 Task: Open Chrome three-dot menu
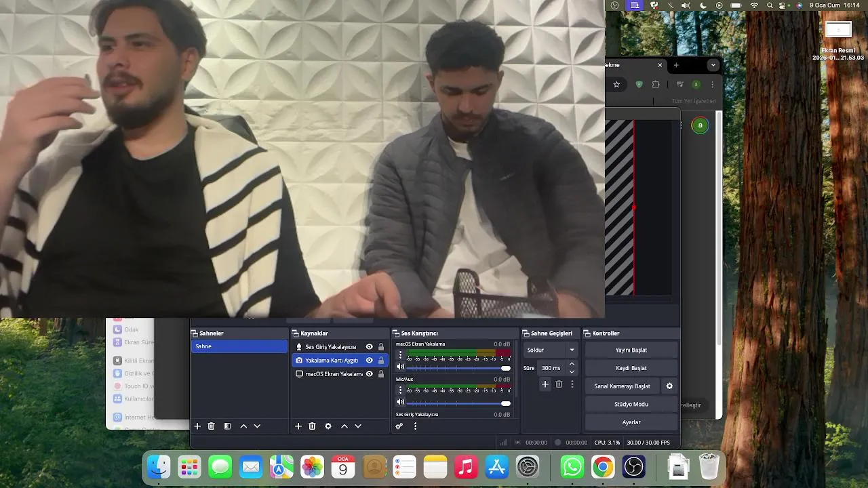(712, 85)
